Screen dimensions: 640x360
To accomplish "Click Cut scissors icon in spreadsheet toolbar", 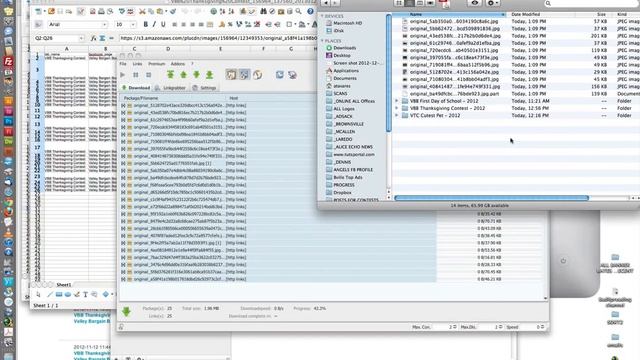I will pyautogui.click(x=142, y=11).
